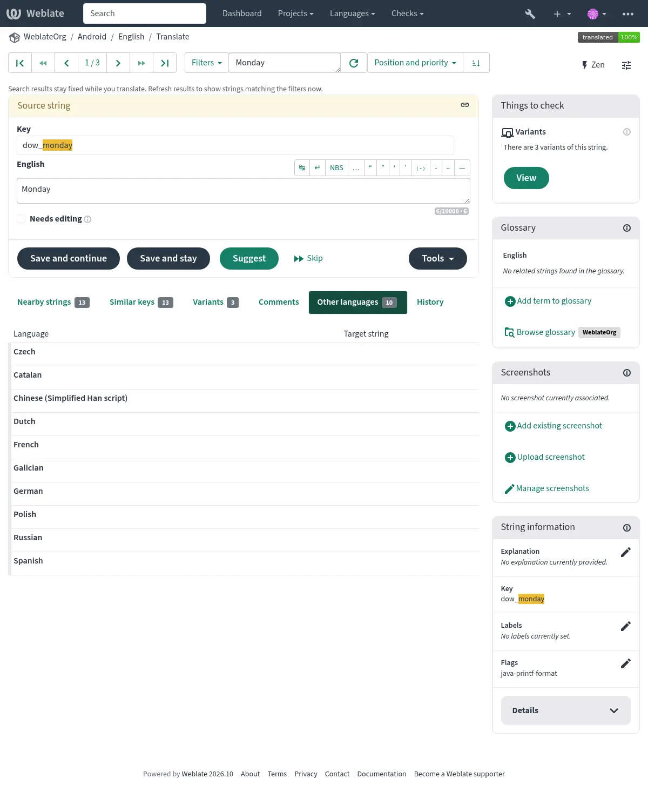Insert a new line character
The width and height of the screenshot is (648, 812).
coord(318,168)
